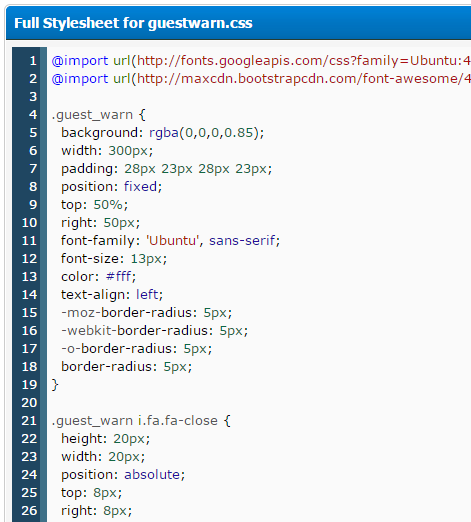Click line number 20 in gutter

[x=29, y=403]
